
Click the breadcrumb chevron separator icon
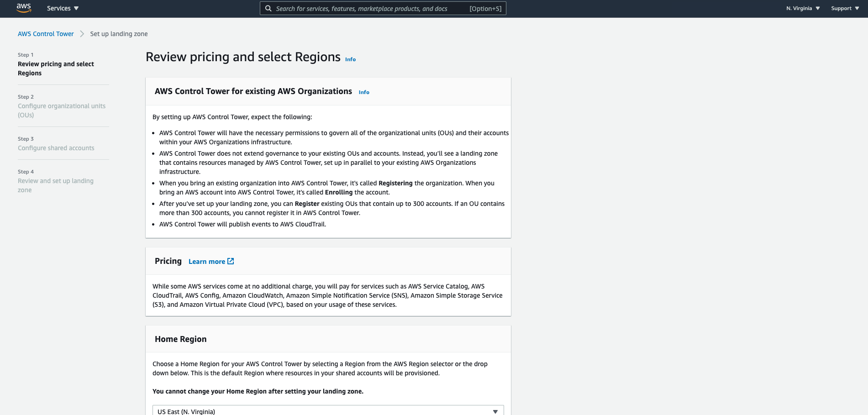click(82, 34)
